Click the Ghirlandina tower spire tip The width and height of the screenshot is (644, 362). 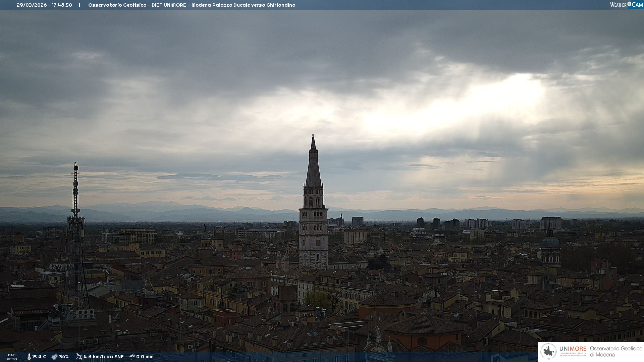(313, 135)
